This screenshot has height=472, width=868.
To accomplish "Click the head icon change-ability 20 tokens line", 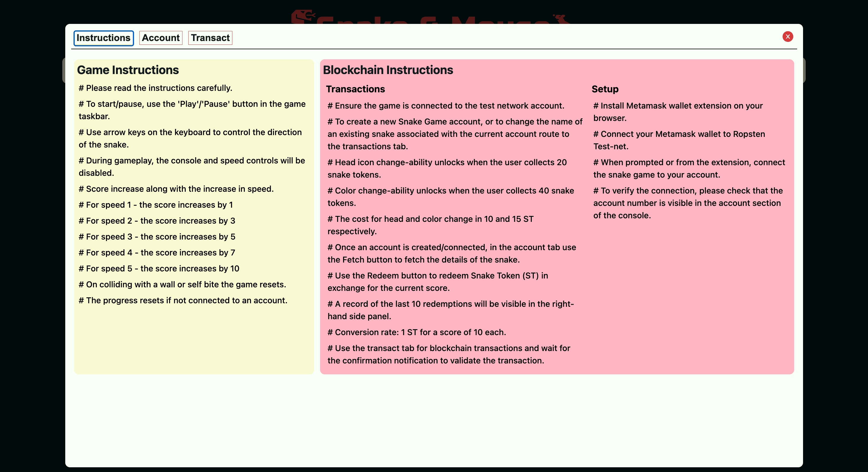I will (447, 168).
